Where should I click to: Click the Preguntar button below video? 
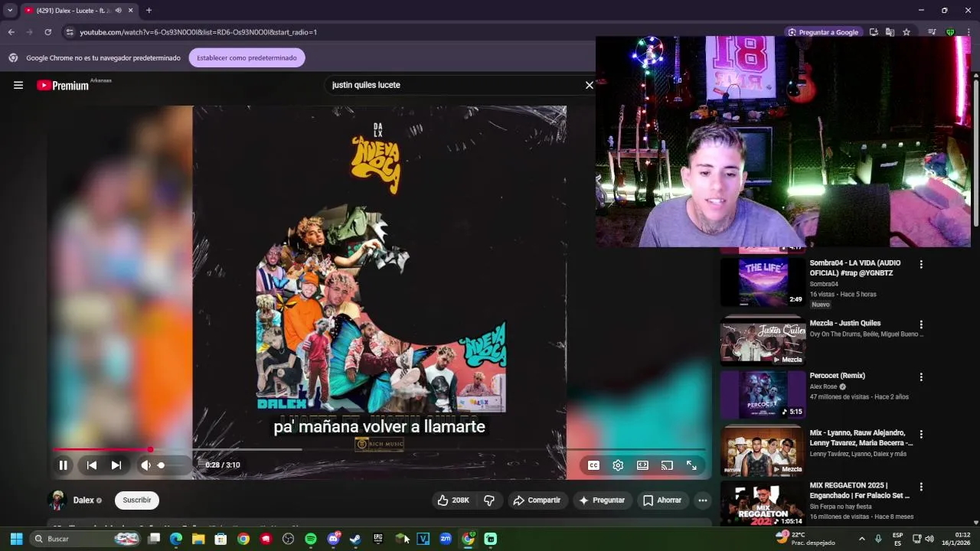pos(602,500)
